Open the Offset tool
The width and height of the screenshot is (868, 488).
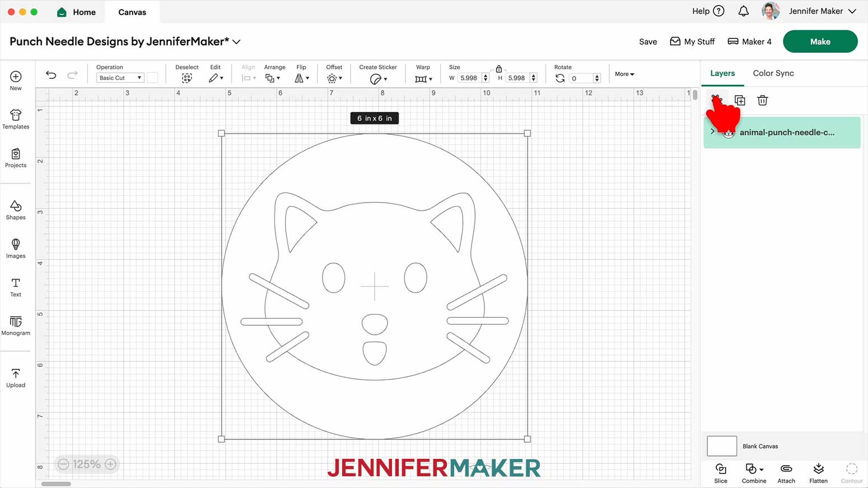pos(334,78)
